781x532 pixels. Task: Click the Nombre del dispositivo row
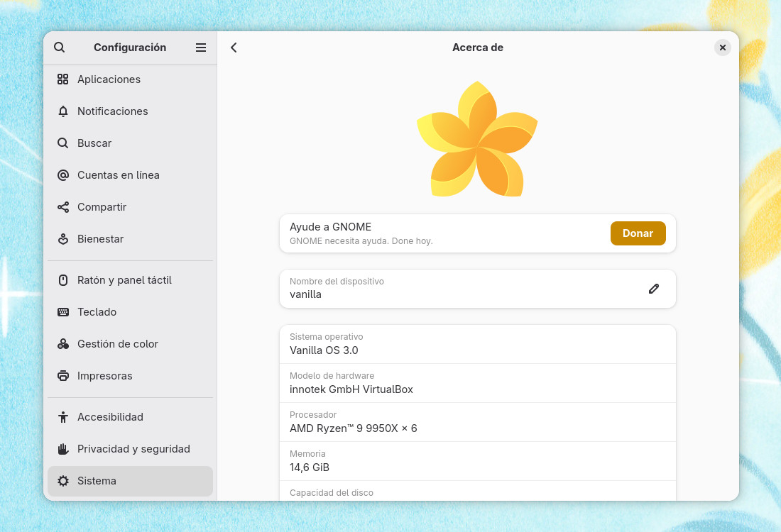(478, 289)
